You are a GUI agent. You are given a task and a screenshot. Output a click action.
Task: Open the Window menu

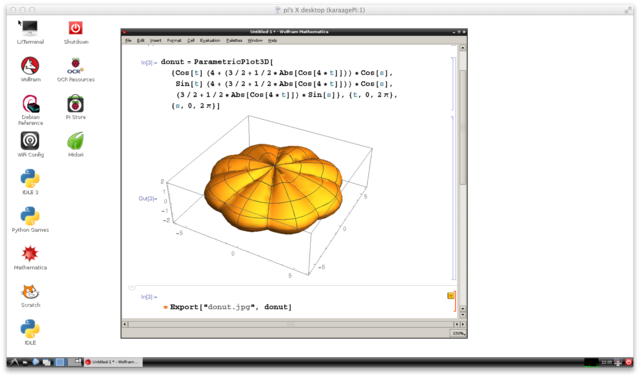[x=255, y=40]
